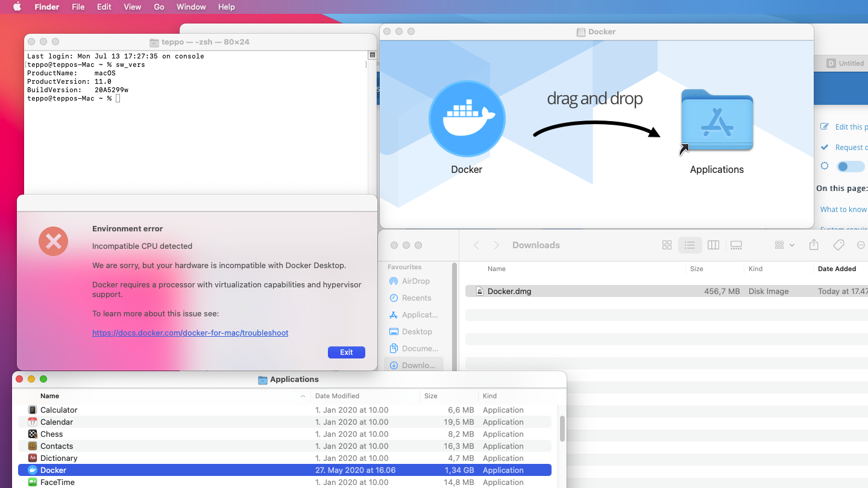Open the File menu in the menu bar
The image size is (868, 488).
tap(78, 7)
